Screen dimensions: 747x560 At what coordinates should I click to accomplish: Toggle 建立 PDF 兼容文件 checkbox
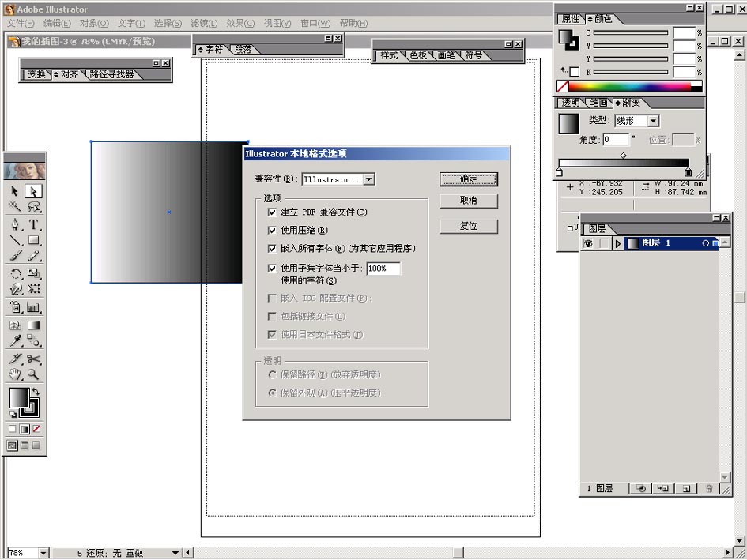coord(272,212)
